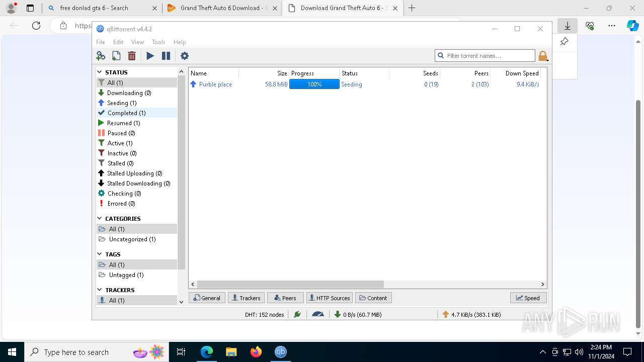Open the Trackers properties tab
Viewport: 644px width, 362px height.
coord(246,298)
